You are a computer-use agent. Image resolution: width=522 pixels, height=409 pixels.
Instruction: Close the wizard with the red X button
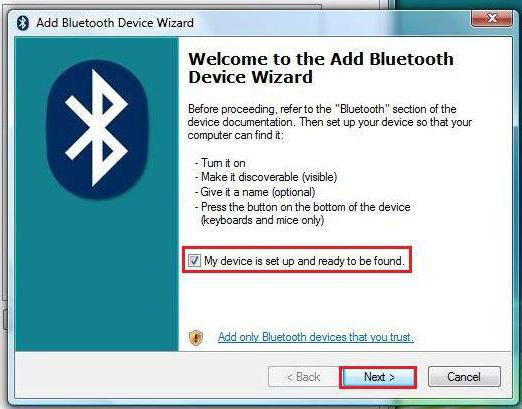(492, 18)
